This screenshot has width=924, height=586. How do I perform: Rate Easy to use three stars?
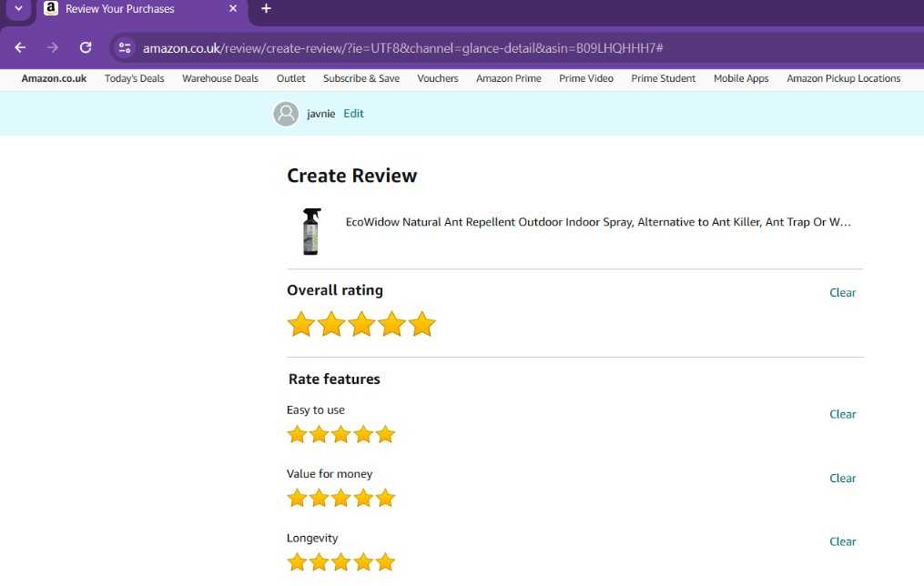click(x=341, y=435)
